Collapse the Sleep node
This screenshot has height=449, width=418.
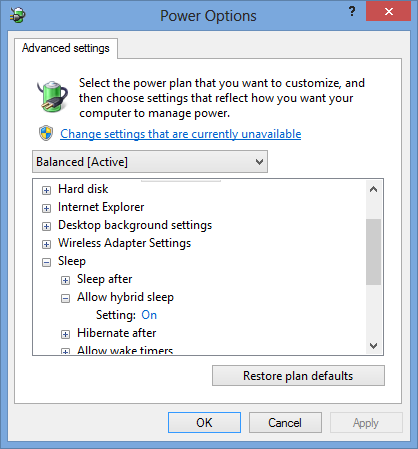tap(46, 262)
